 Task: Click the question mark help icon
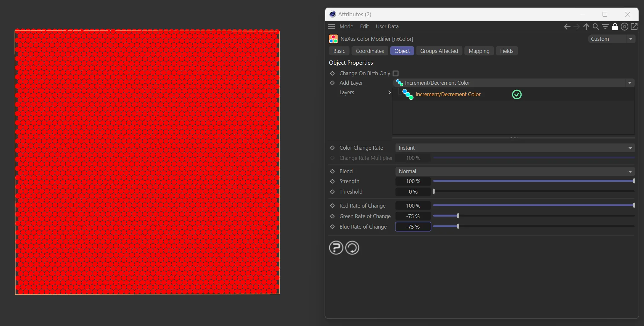pyautogui.click(x=336, y=248)
